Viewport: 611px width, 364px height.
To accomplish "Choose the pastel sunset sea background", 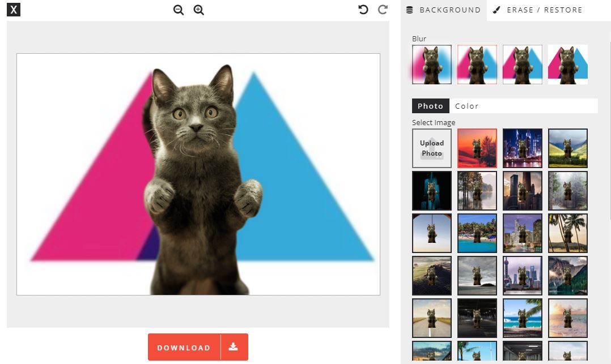I will 568,318.
